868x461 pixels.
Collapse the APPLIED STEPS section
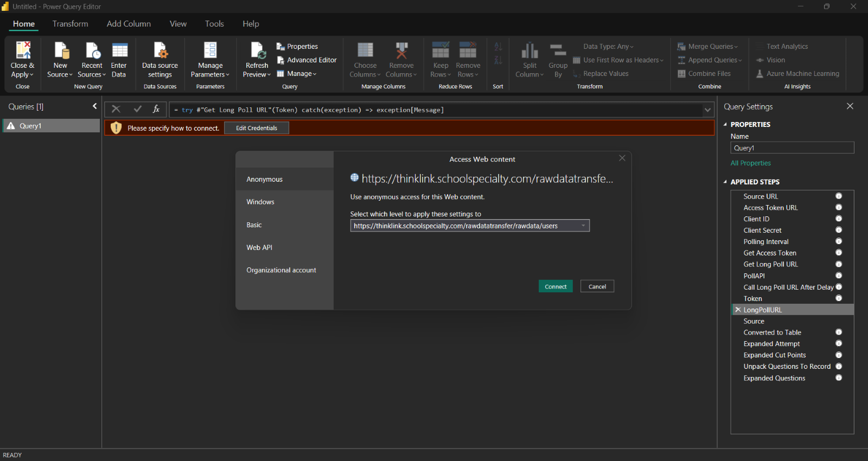725,182
